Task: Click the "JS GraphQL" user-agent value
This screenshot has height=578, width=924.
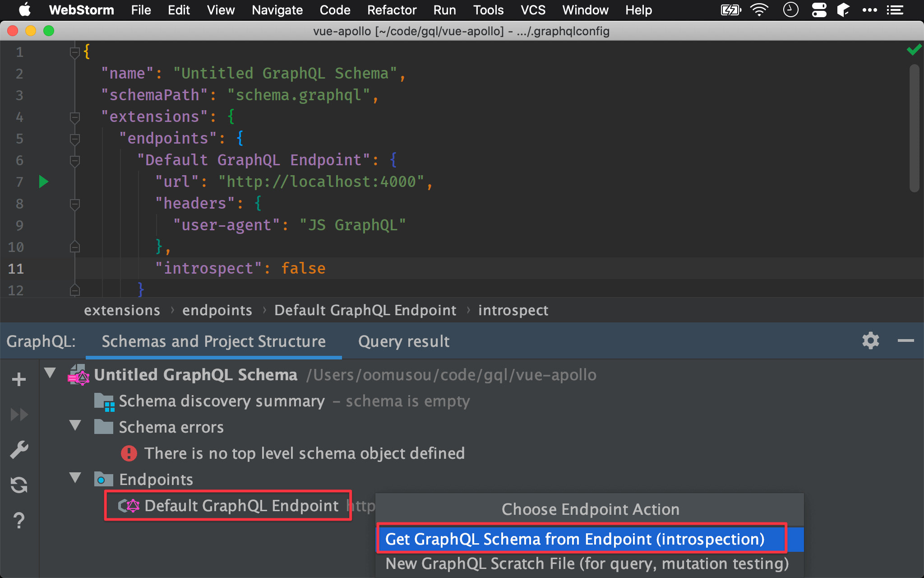Action: click(352, 225)
